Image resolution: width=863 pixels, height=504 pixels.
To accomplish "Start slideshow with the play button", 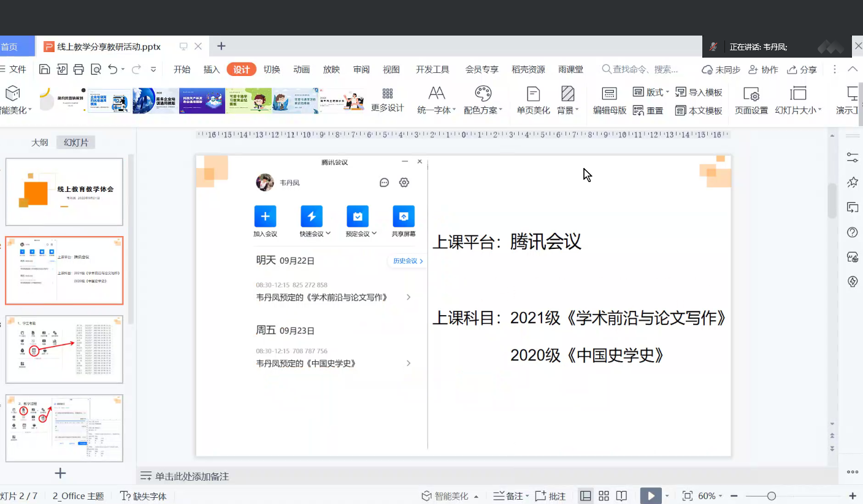I will [651, 495].
